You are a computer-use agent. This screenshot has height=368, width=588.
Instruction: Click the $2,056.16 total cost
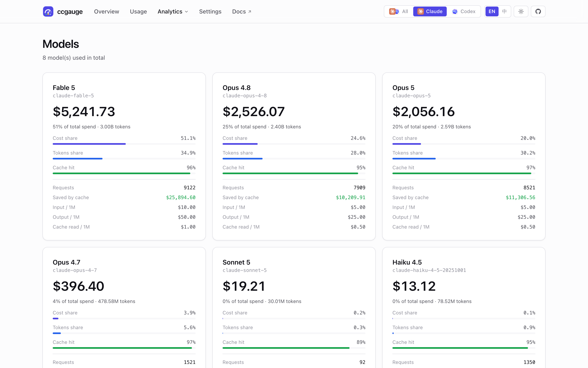click(423, 111)
